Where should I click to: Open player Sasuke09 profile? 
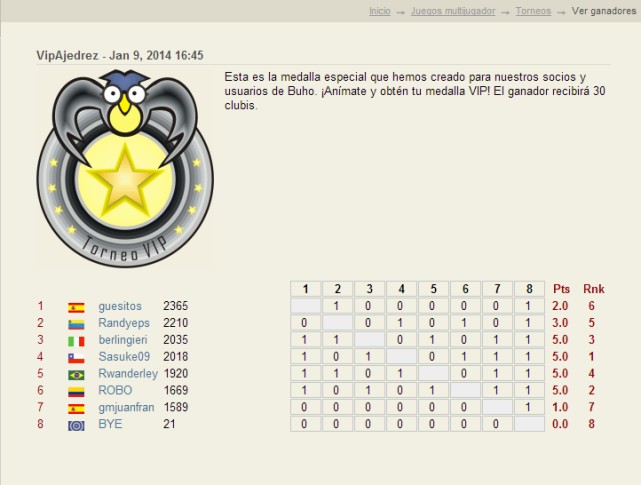[124, 357]
